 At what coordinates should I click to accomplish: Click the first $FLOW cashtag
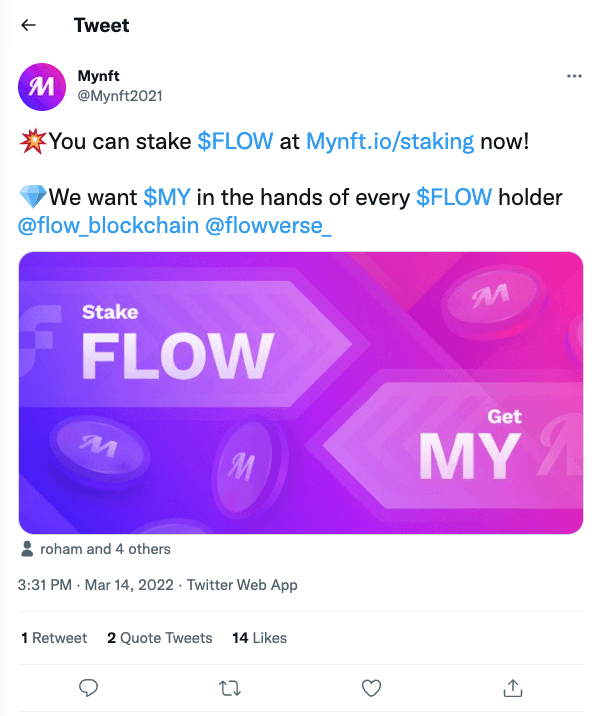pos(235,142)
